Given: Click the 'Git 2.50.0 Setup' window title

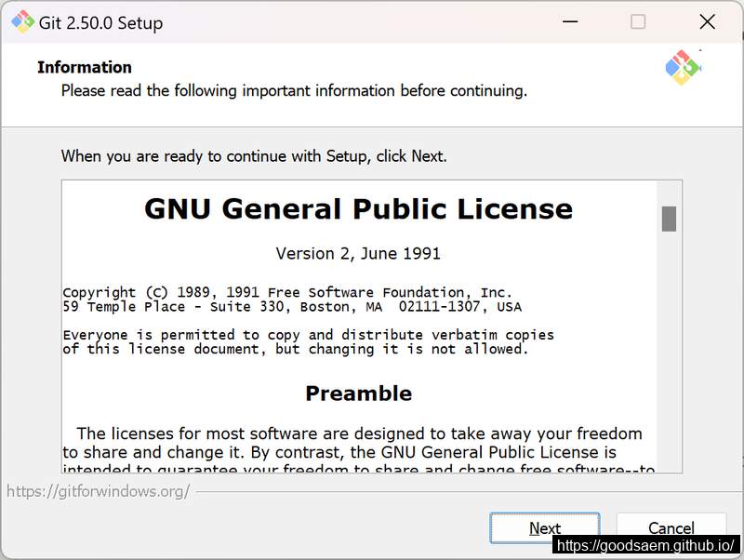Looking at the screenshot, I should point(100,22).
